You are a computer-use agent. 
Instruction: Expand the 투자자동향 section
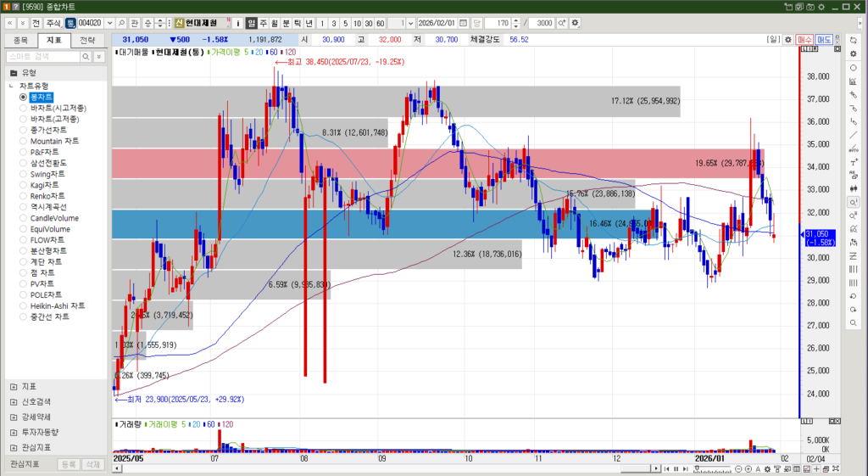pos(14,432)
